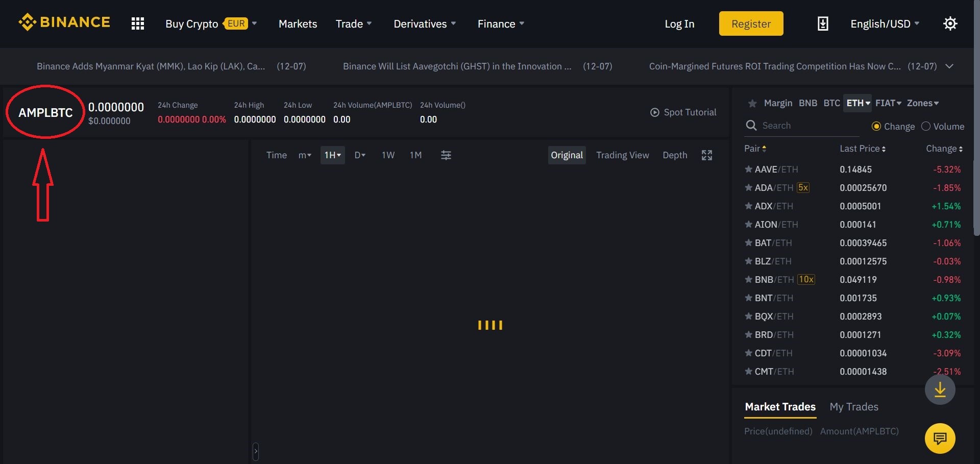Screen dimensions: 980x464
Task: Open the chat support bubble
Action: point(940,438)
